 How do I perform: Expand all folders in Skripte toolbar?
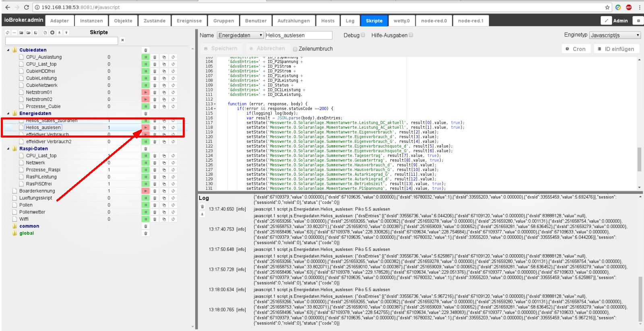pyautogui.click(x=29, y=33)
